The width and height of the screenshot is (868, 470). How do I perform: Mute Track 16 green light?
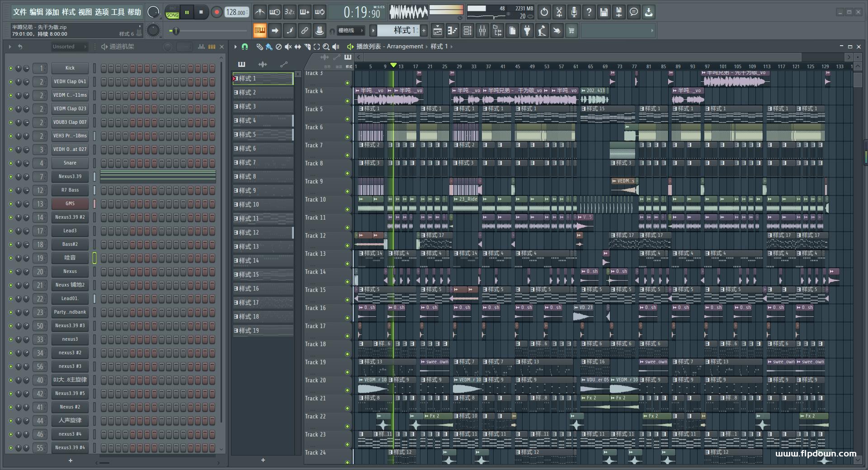tap(347, 318)
